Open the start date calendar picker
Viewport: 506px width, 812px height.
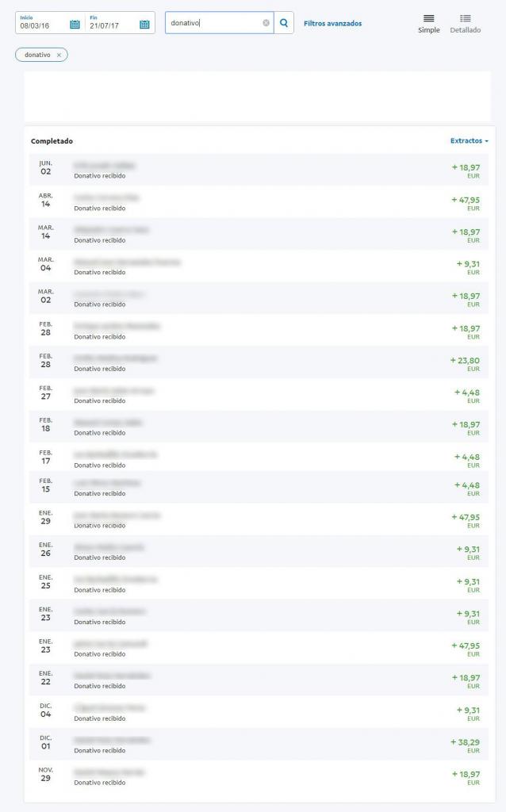75,25
